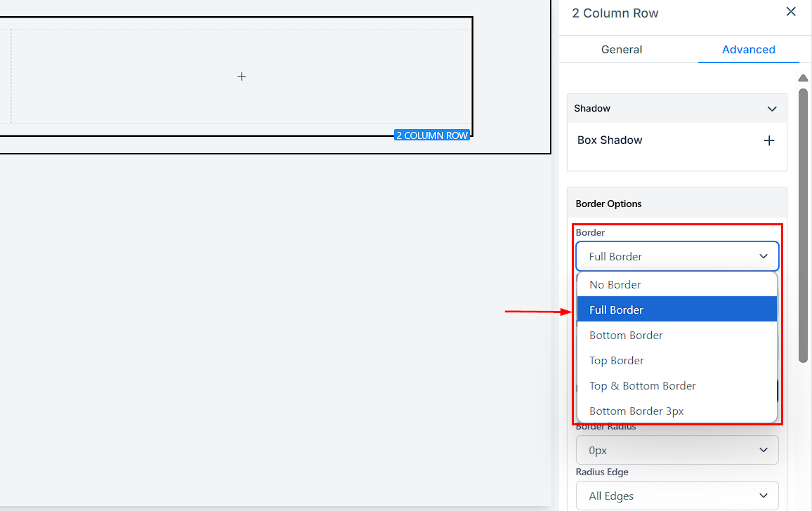This screenshot has height=511, width=812.
Task: Click the settings panel scrollbar thumb
Action: point(803,225)
